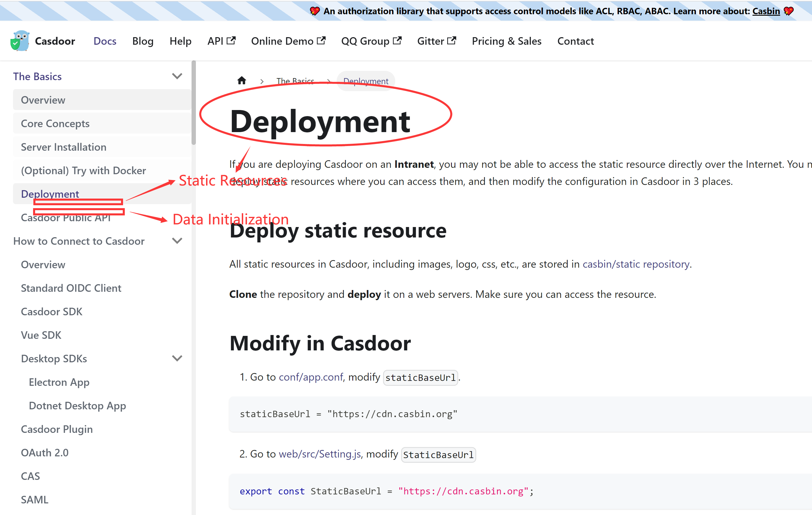Click the home breadcrumb icon

coord(242,80)
